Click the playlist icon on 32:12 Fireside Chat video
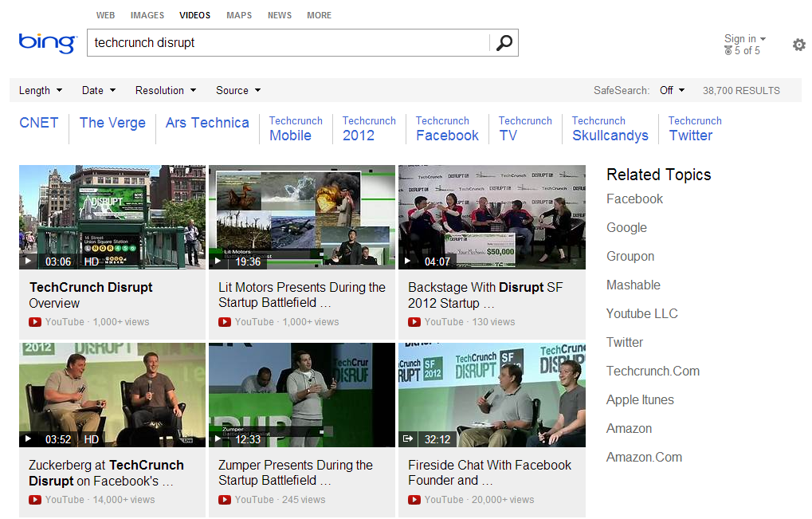This screenshot has height=519, width=812. pos(408,438)
